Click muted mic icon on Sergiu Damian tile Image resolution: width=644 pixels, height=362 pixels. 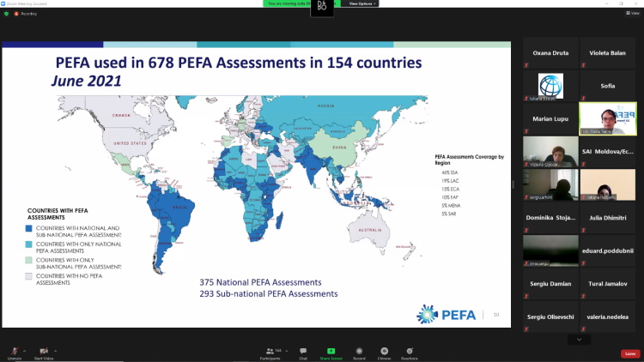coord(526,296)
